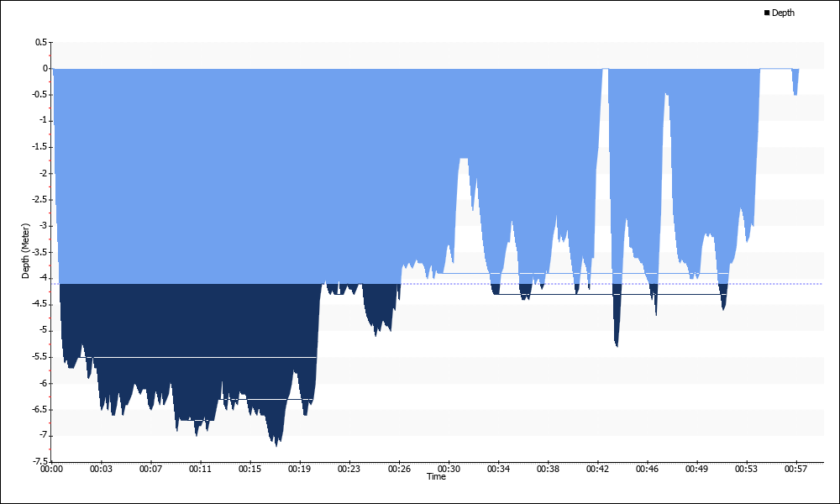This screenshot has height=504, width=840.
Task: Click the -3 depth axis label
Action: tap(43, 225)
